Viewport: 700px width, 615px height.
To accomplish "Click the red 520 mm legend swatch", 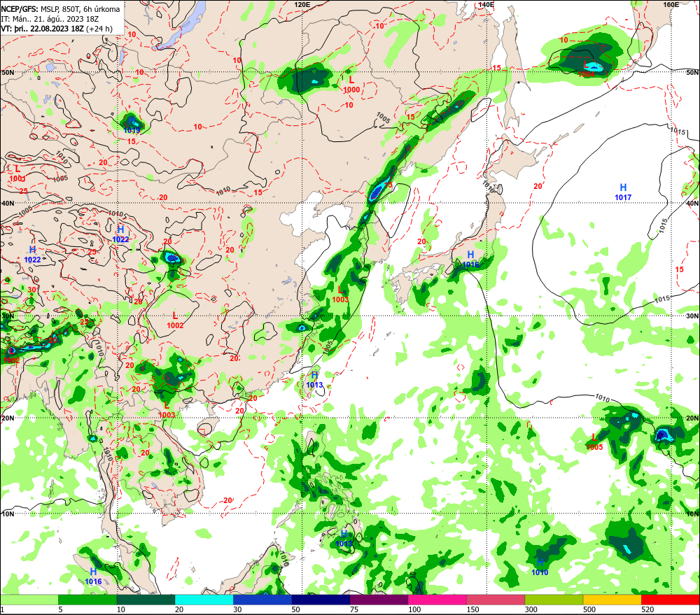I will (671, 600).
